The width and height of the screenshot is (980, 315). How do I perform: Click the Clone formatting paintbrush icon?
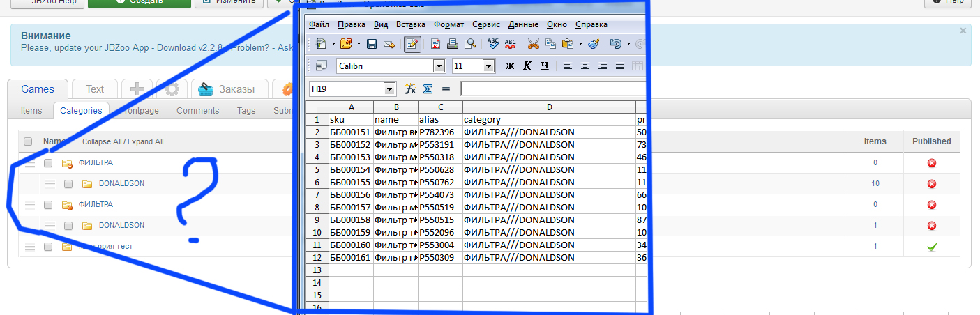pyautogui.click(x=594, y=44)
